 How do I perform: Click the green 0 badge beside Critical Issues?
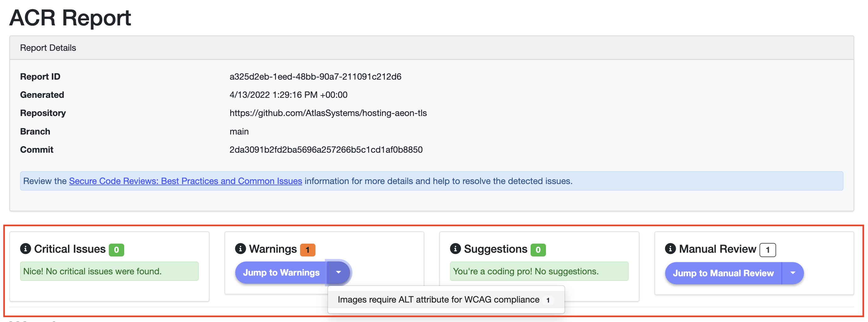tap(117, 250)
